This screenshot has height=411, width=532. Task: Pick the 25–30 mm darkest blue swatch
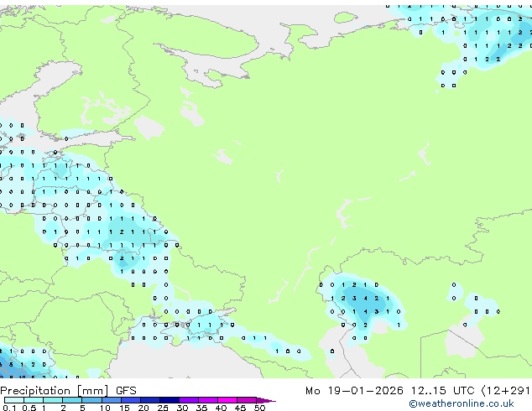tap(170, 400)
